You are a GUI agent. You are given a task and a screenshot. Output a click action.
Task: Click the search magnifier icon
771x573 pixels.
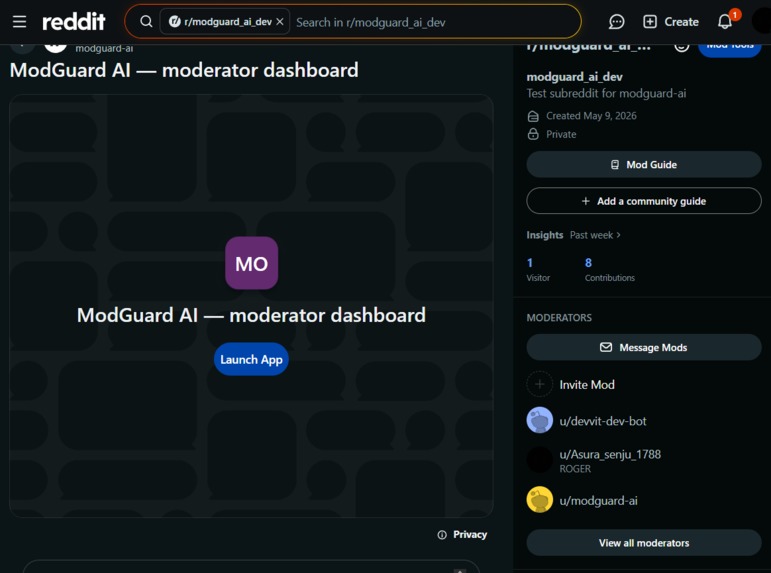146,22
